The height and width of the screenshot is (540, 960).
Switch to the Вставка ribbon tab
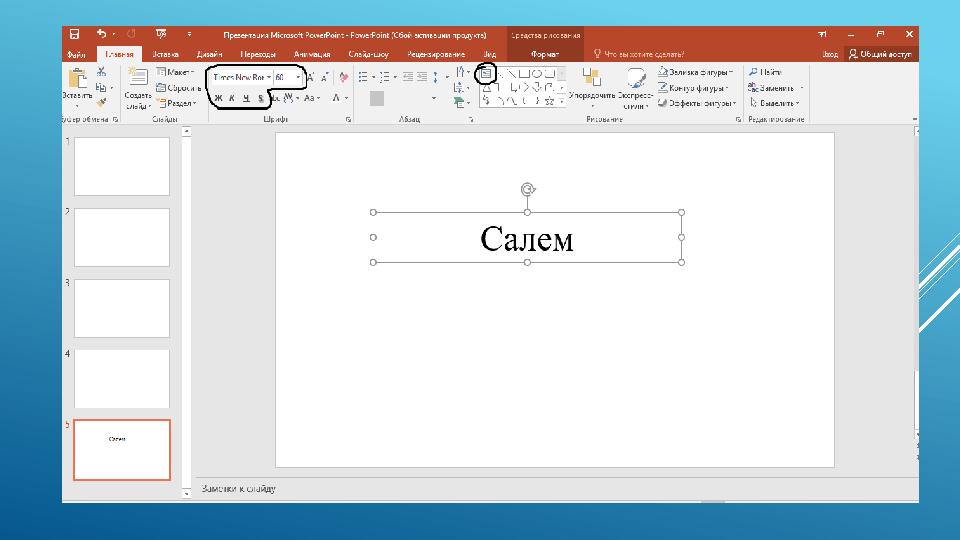(165, 54)
